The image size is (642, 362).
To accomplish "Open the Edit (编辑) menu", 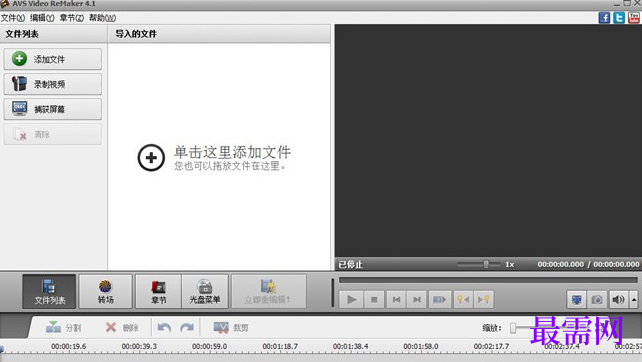I will [x=42, y=18].
